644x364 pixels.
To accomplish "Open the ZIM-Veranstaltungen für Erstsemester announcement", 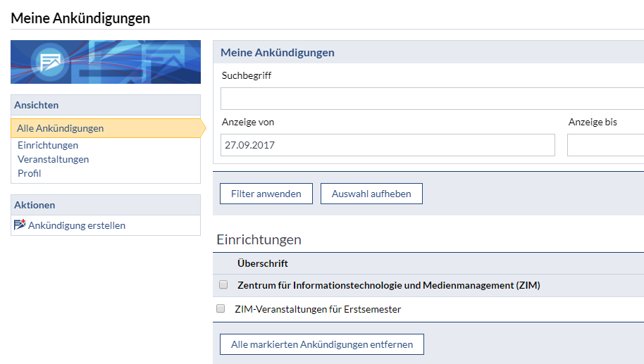I will tap(318, 309).
